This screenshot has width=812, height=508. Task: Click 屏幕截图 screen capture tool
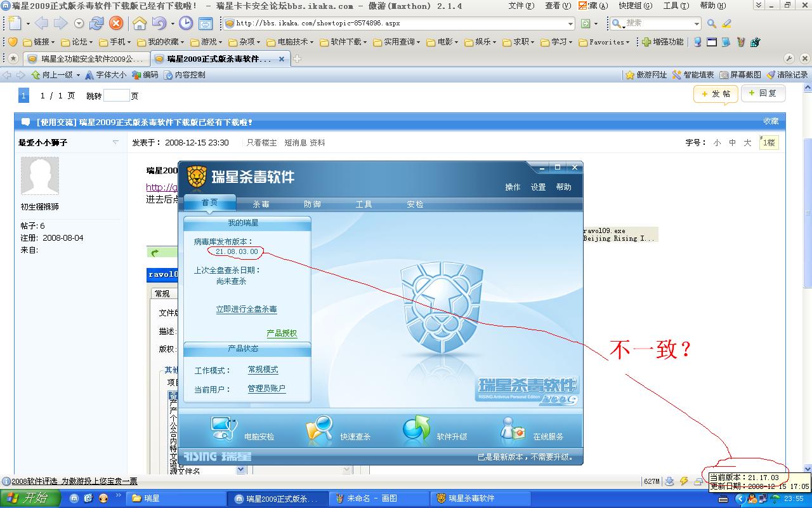(x=740, y=75)
